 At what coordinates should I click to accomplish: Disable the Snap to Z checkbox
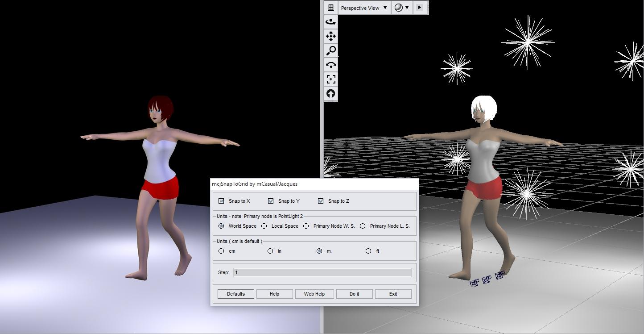321,201
